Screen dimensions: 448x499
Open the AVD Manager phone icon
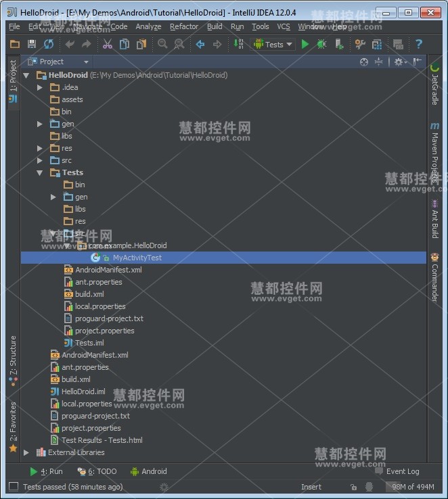pos(339,44)
